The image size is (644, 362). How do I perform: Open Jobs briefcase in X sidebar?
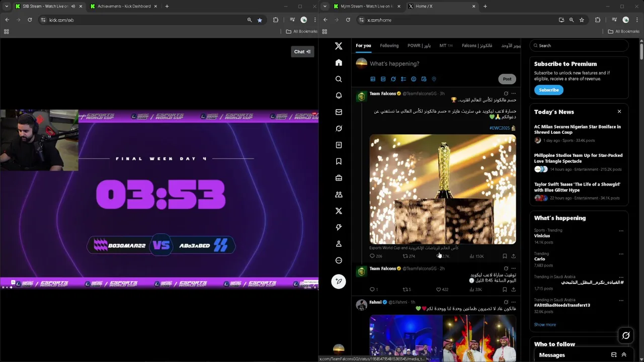click(339, 178)
